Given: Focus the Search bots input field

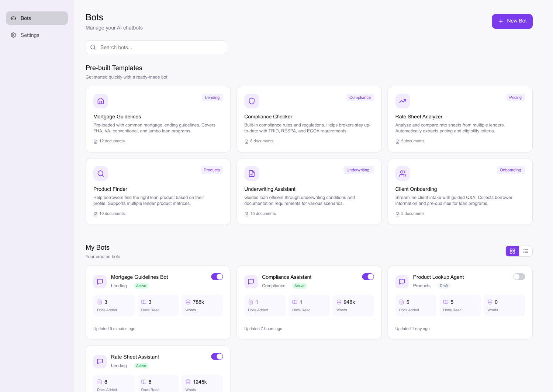Looking at the screenshot, I should pos(156,47).
